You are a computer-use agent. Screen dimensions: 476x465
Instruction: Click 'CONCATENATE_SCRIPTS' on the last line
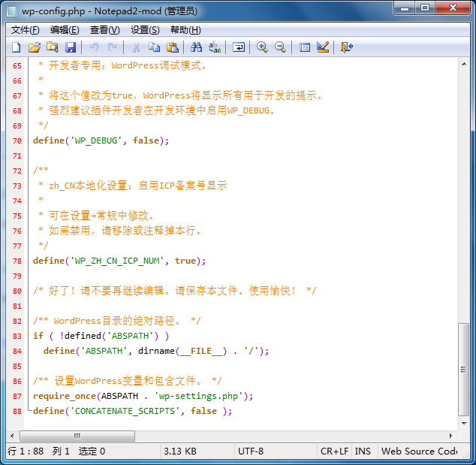[x=125, y=411]
